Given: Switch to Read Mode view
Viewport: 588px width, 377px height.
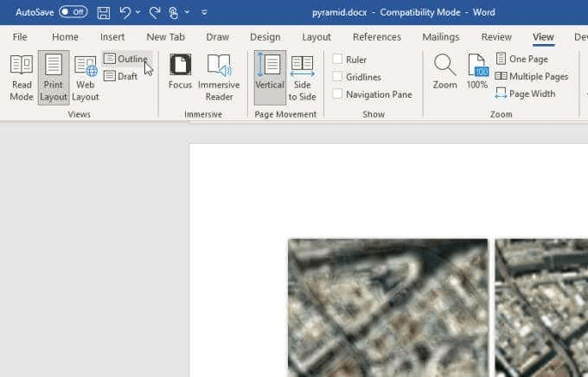Looking at the screenshot, I should tap(22, 78).
